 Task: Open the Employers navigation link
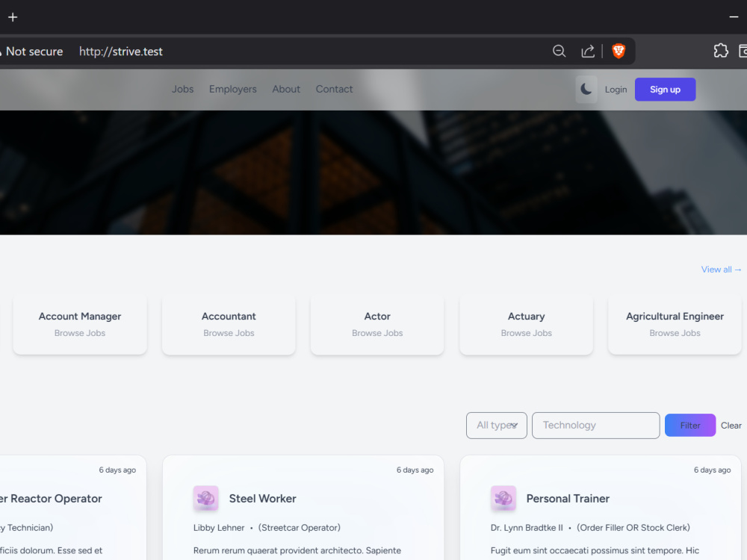click(x=233, y=89)
